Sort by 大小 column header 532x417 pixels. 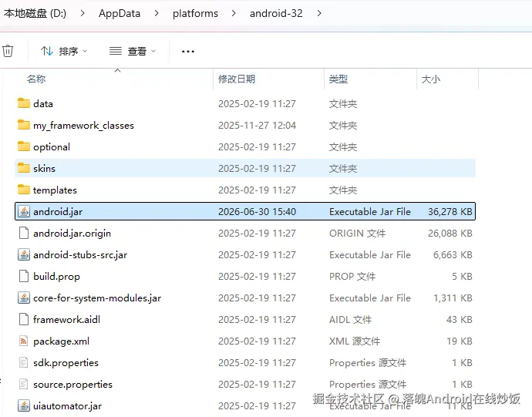pyautogui.click(x=430, y=79)
